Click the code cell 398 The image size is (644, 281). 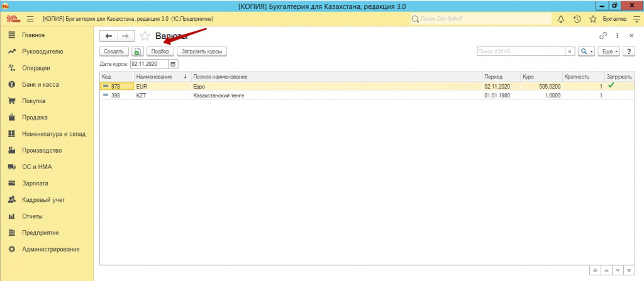pos(117,96)
